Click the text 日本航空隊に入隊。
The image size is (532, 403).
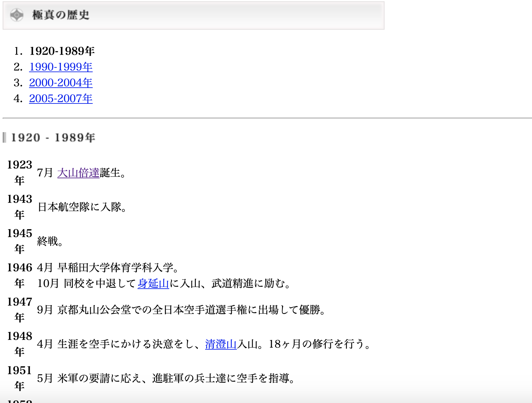tap(82, 207)
